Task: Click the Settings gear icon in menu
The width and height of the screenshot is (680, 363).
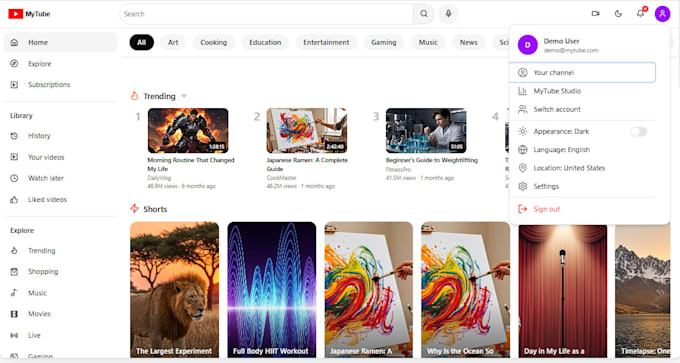Action: [x=523, y=186]
